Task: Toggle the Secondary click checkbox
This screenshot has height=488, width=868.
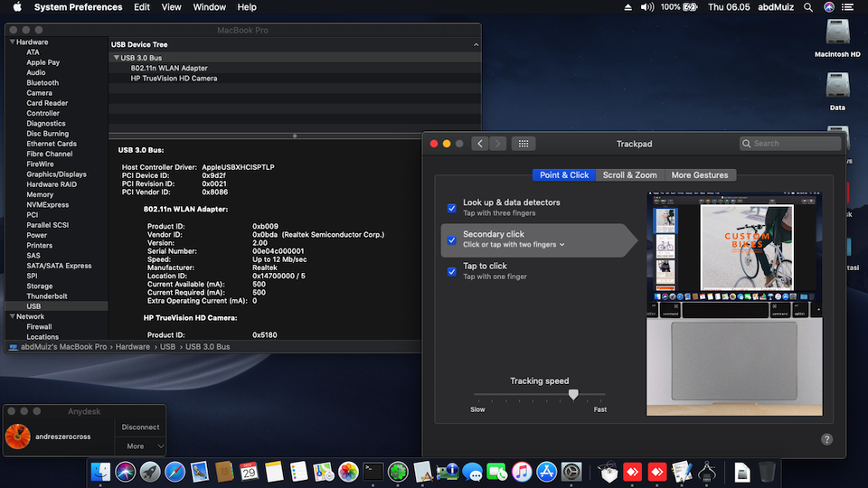Action: pos(452,239)
